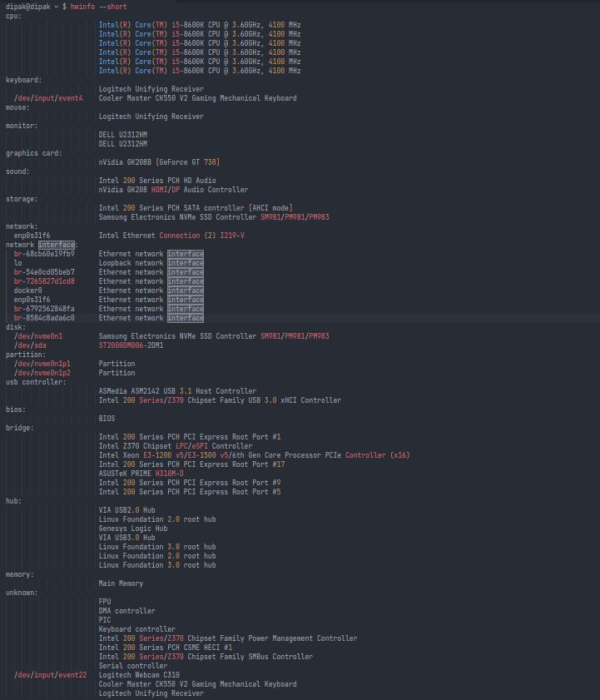Click 'ST2000DM006-2DM1' disk model

point(131,345)
